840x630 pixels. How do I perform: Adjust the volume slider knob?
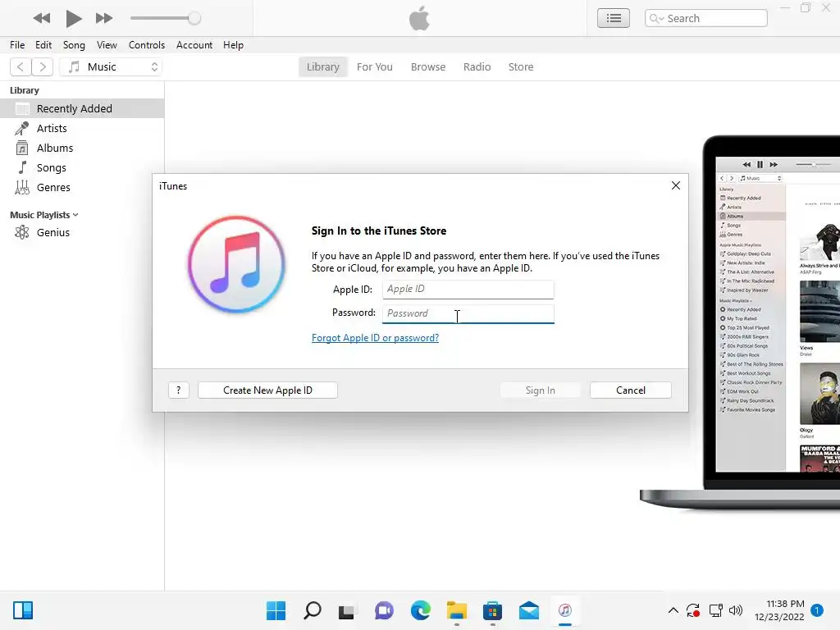(194, 18)
